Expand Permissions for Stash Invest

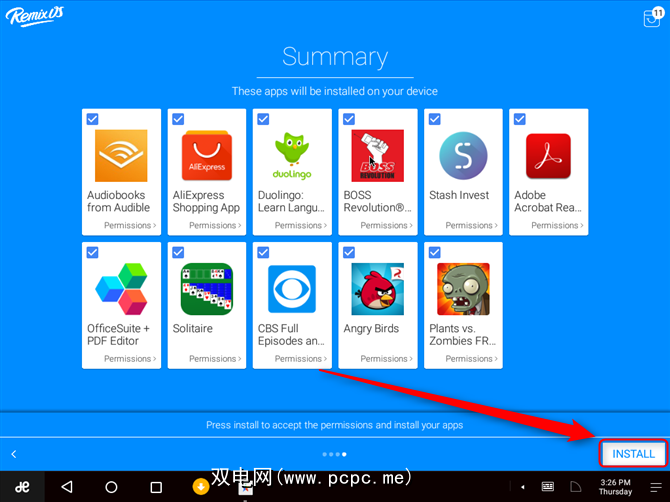pyautogui.click(x=472, y=225)
